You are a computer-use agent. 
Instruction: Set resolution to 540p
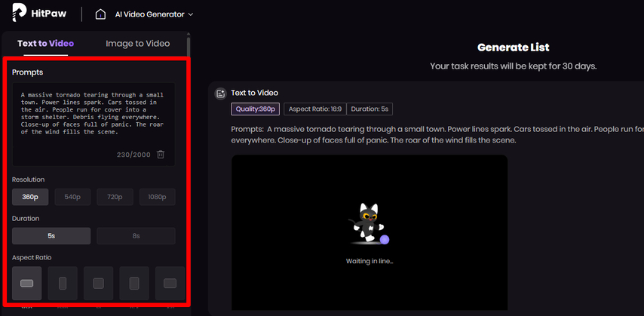72,197
